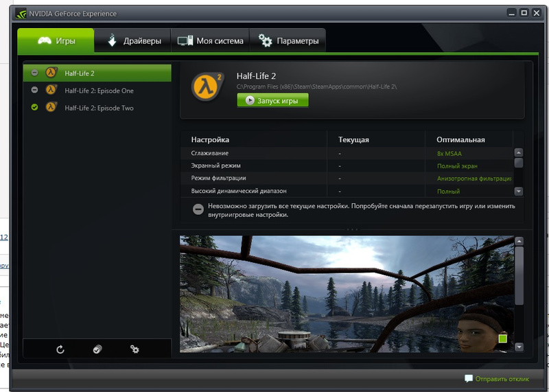Click the Полный value for dynamic range

pyautogui.click(x=448, y=192)
